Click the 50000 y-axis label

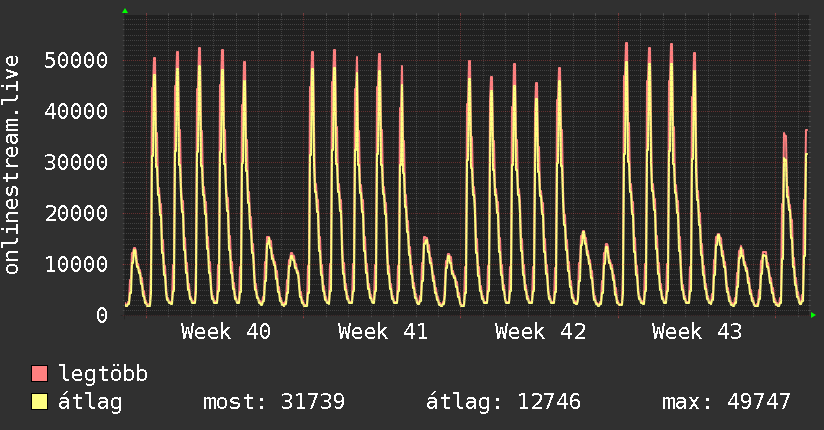76,60
